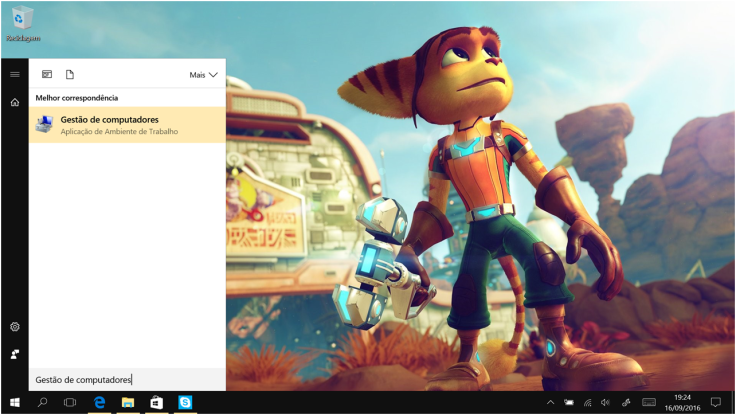This screenshot has height=415, width=736.
Task: Open the Windows Store from taskbar
Action: pos(156,402)
